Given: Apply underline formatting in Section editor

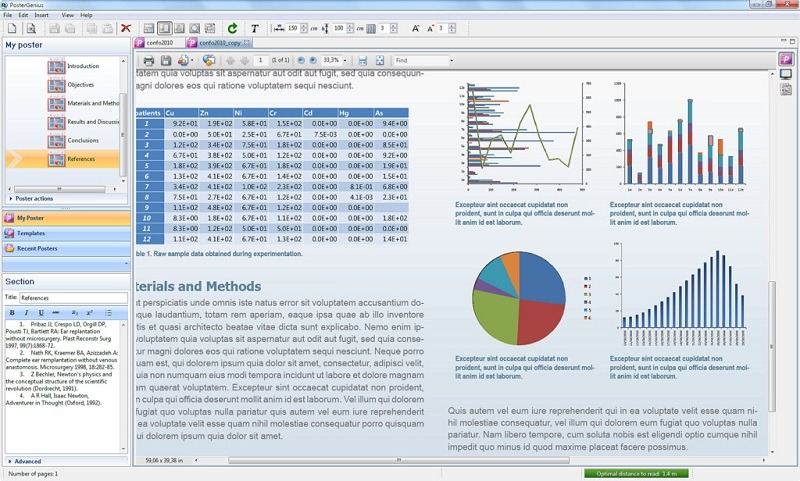Looking at the screenshot, I should 41,313.
